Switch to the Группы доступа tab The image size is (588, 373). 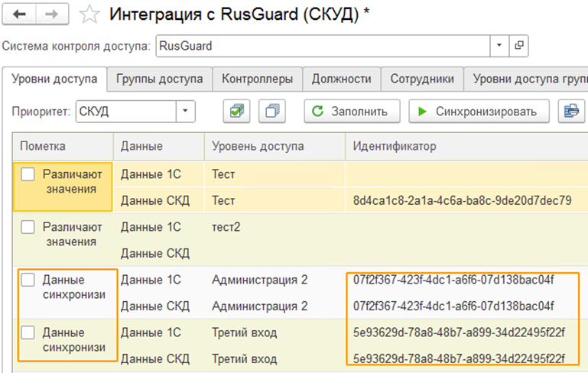pos(159,79)
